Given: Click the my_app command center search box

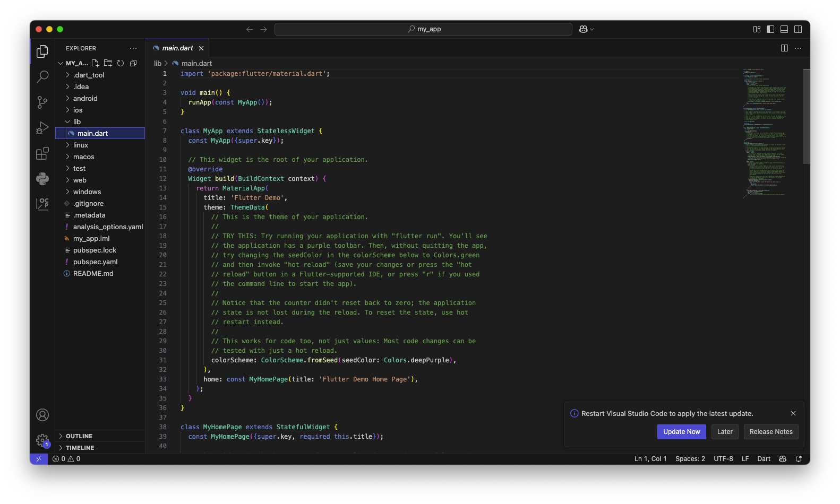Looking at the screenshot, I should click(423, 29).
